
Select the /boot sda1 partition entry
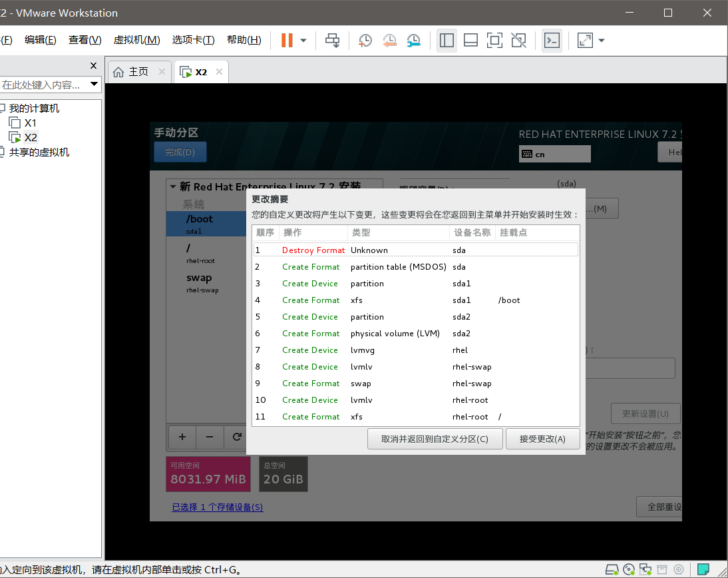(206, 224)
